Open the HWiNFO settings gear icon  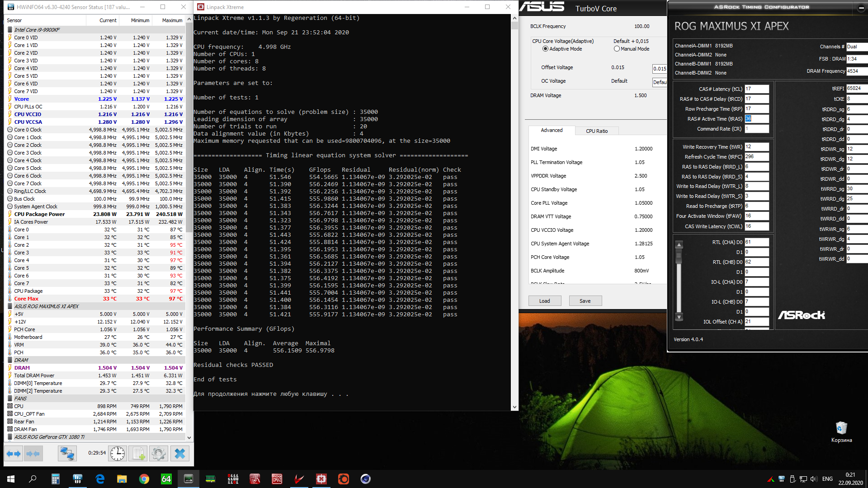tap(159, 453)
